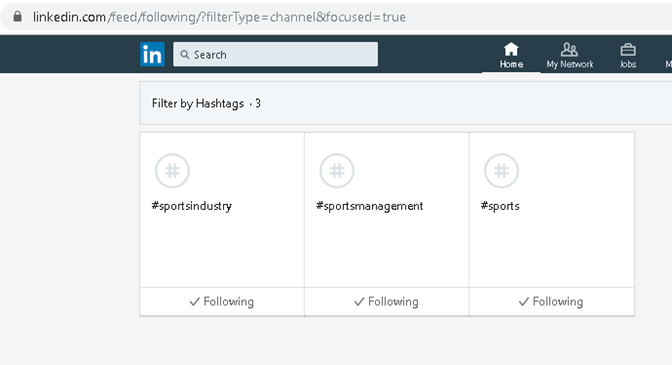Click the address bar padlock icon

17,16
